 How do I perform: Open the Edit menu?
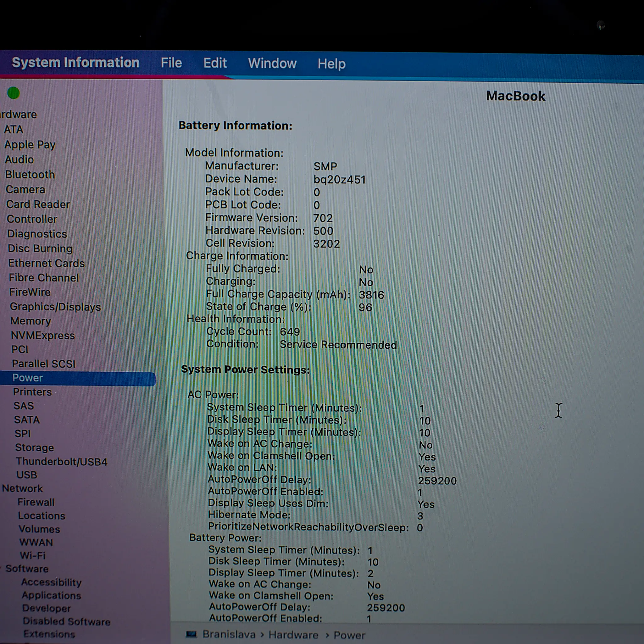tap(215, 63)
